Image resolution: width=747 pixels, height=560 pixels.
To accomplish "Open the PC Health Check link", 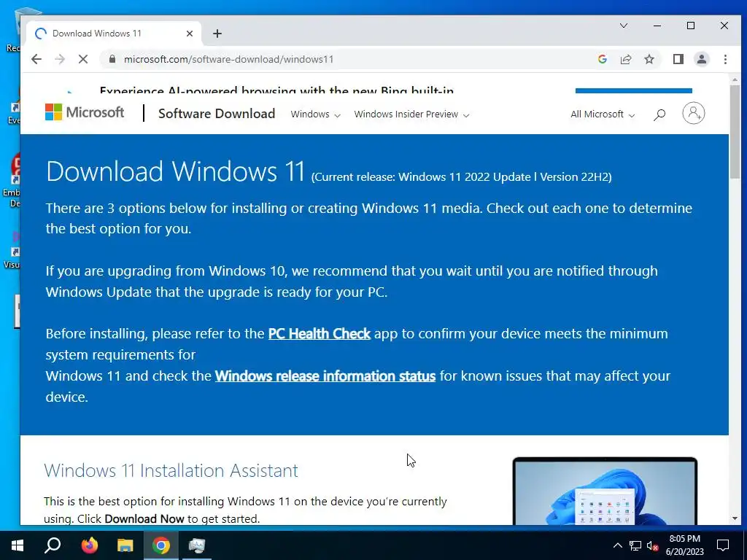I will [x=320, y=334].
